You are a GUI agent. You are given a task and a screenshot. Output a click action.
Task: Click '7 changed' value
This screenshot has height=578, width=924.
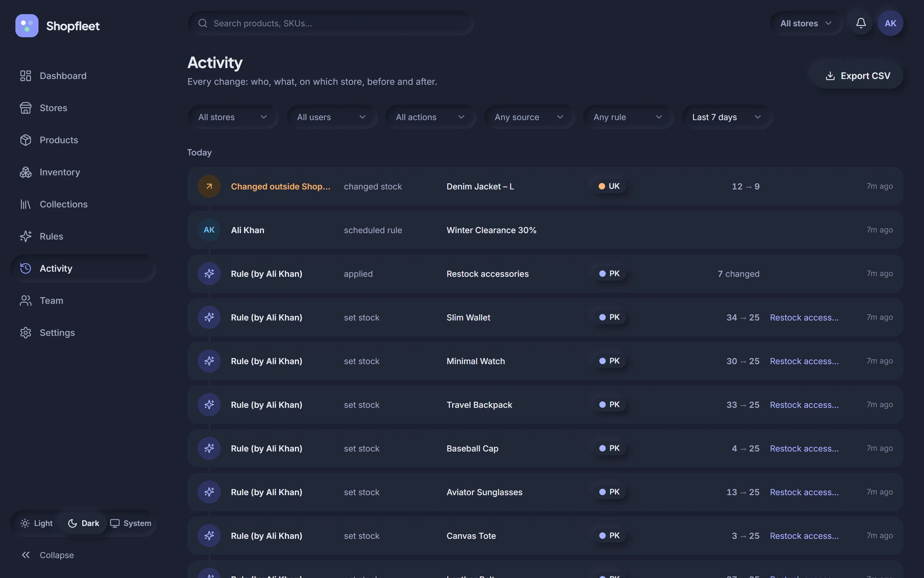739,274
